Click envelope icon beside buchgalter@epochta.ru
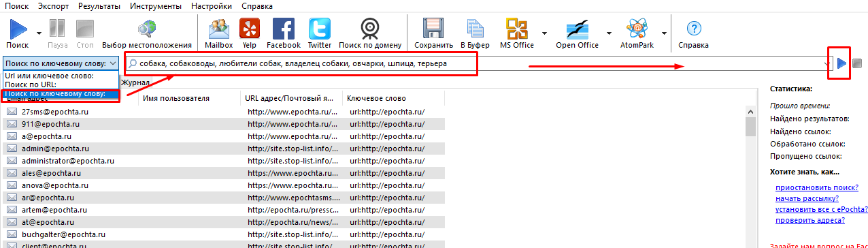The image size is (868, 248). [x=12, y=234]
